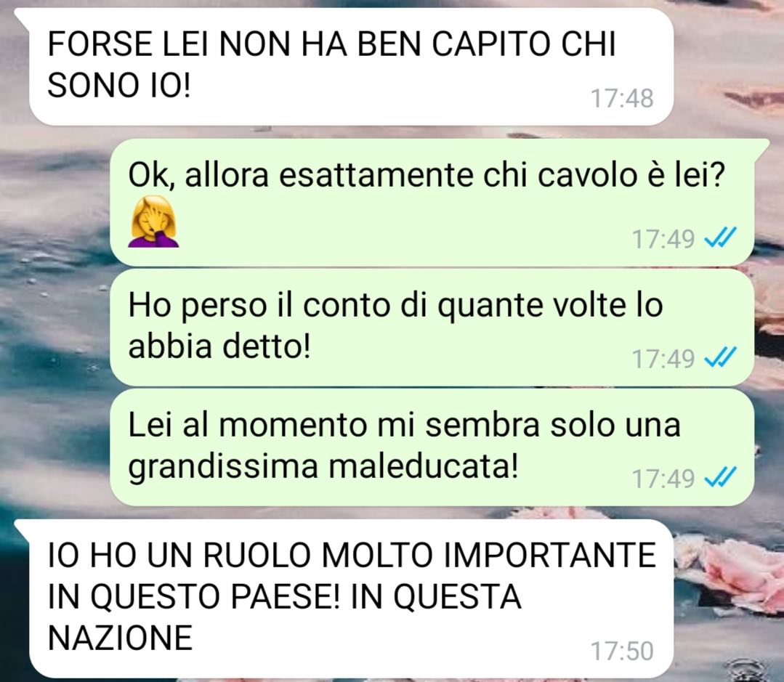Select 'Ok, allora esattamente chi cavolo' message bubble
The width and height of the screenshot is (784, 682).
coord(432,202)
